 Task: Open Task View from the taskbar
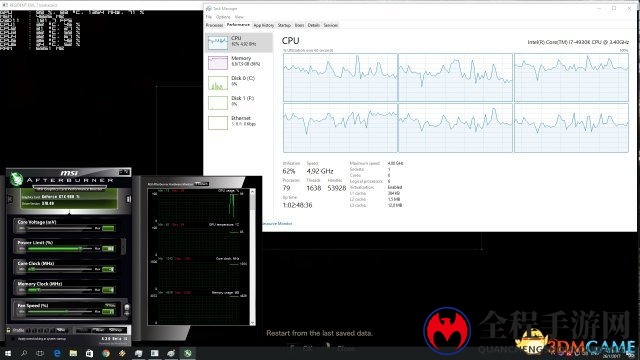point(40,353)
